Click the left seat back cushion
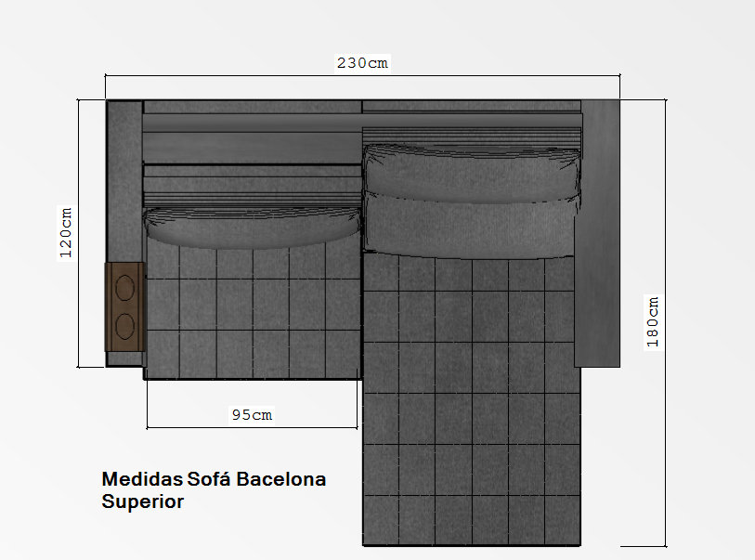The image size is (755, 560). (x=252, y=228)
